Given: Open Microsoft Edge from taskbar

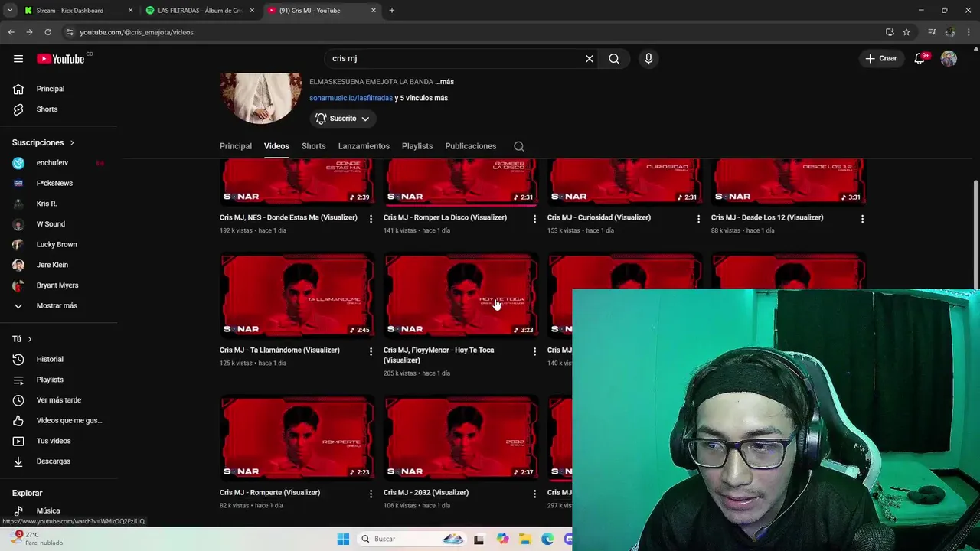Looking at the screenshot, I should click(547, 539).
